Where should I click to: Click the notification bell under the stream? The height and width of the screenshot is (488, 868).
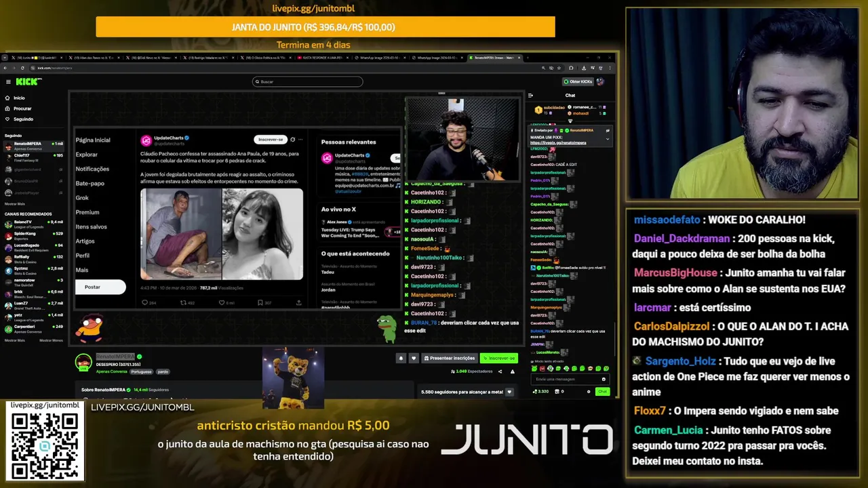click(401, 358)
